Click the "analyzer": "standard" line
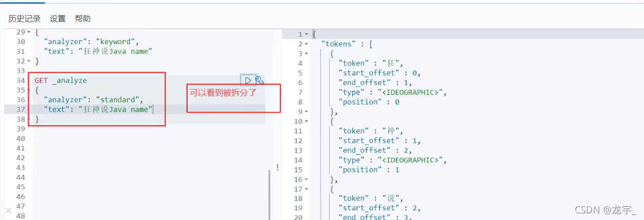The image size is (644, 220). tap(94, 100)
